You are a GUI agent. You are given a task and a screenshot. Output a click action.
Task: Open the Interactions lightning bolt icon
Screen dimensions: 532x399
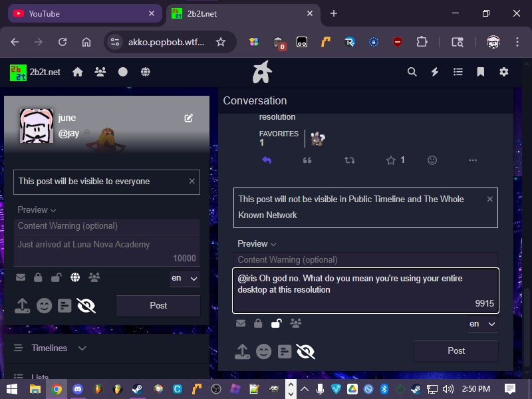pos(435,72)
